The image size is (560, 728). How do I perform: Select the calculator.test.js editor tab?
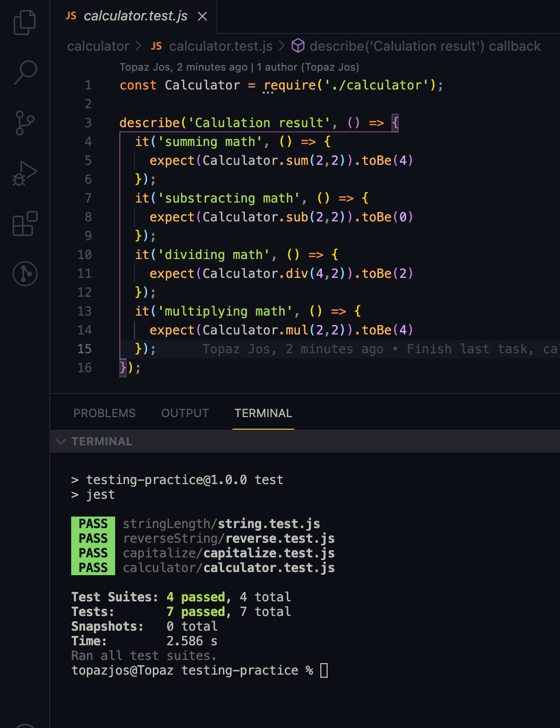point(133,17)
